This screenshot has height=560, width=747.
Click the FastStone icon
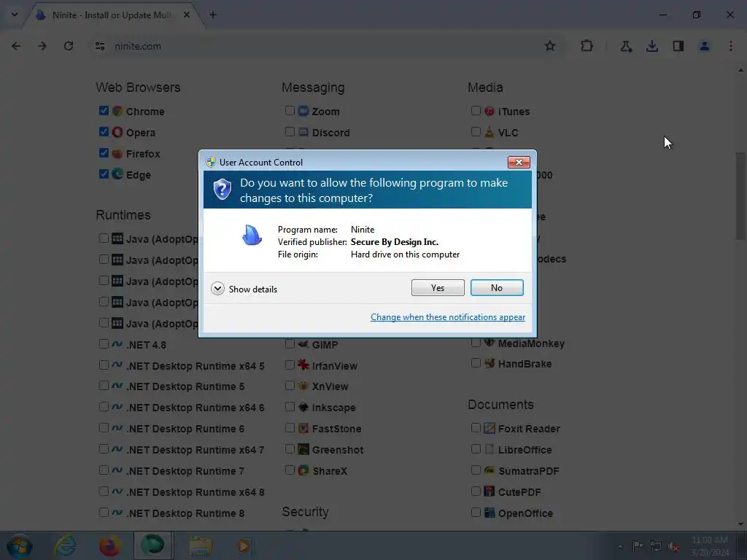click(x=303, y=428)
